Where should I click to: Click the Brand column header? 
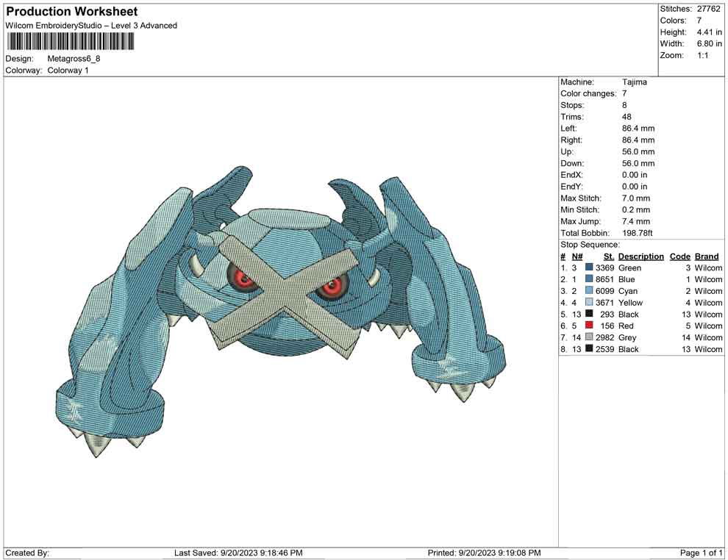[707, 256]
